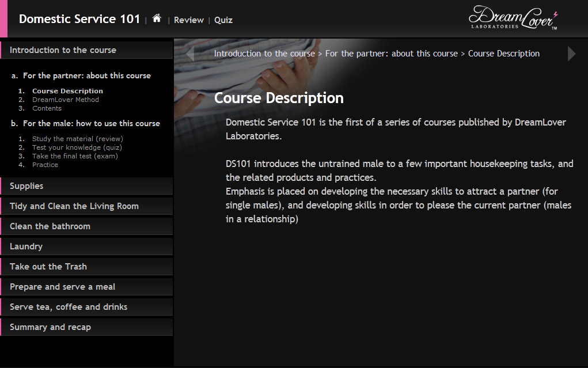Viewport: 588px width, 368px height.
Task: Open the Review section
Action: coord(189,20)
